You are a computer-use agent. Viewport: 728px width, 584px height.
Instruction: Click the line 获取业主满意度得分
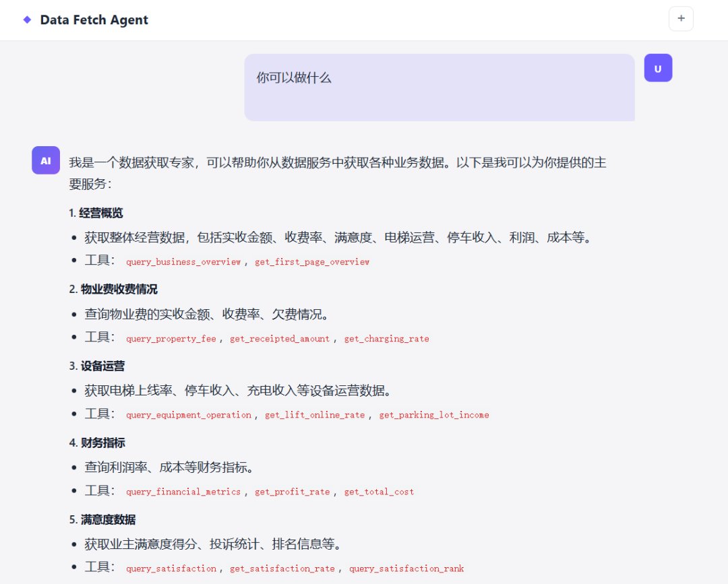coord(213,544)
